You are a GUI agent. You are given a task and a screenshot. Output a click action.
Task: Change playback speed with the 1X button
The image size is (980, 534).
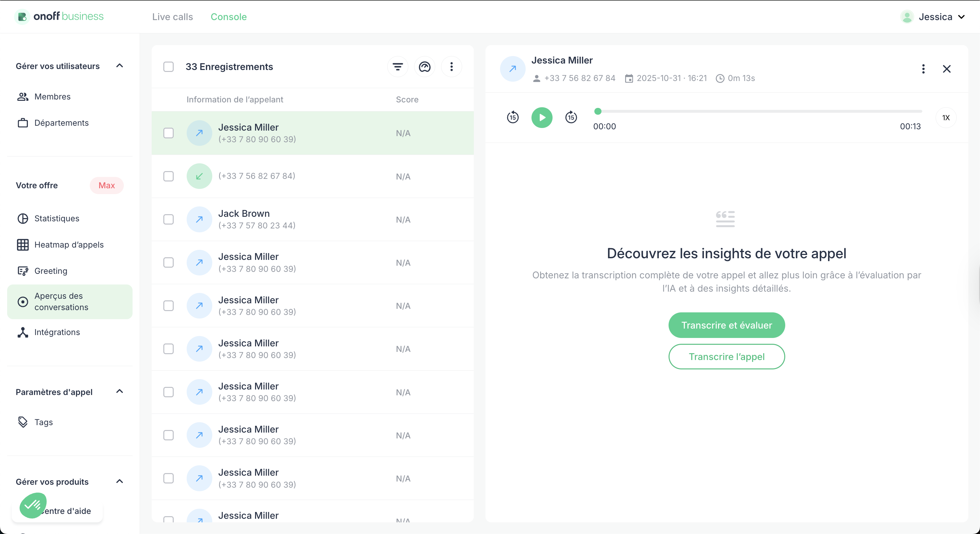click(x=946, y=118)
